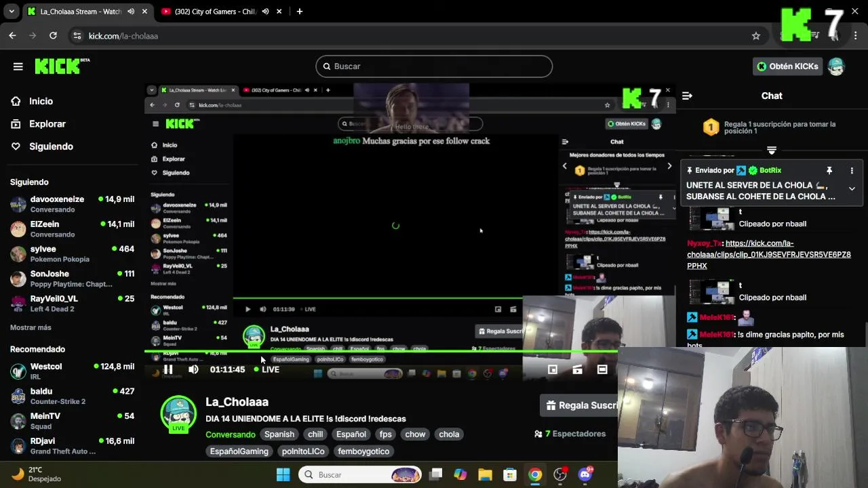Open the weather widget showing 21°C
Image resolution: width=868 pixels, height=488 pixels.
(x=37, y=474)
